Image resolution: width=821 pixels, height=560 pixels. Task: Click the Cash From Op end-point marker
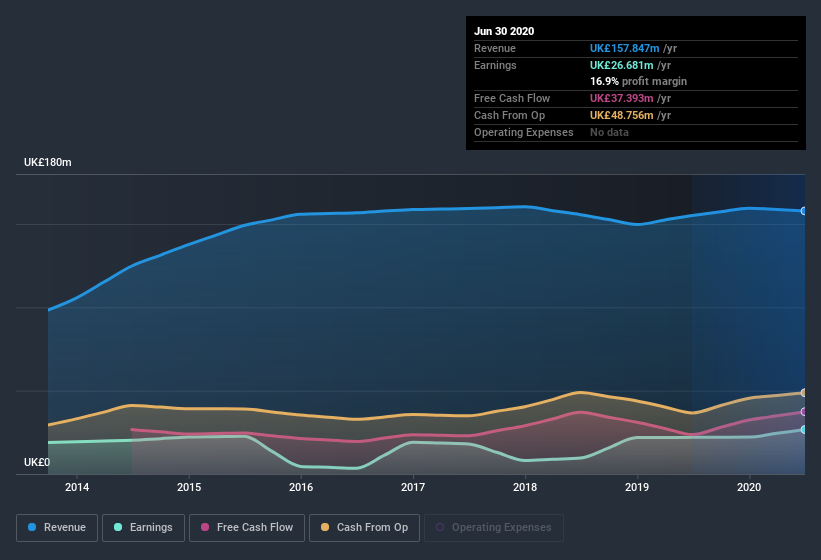[803, 393]
